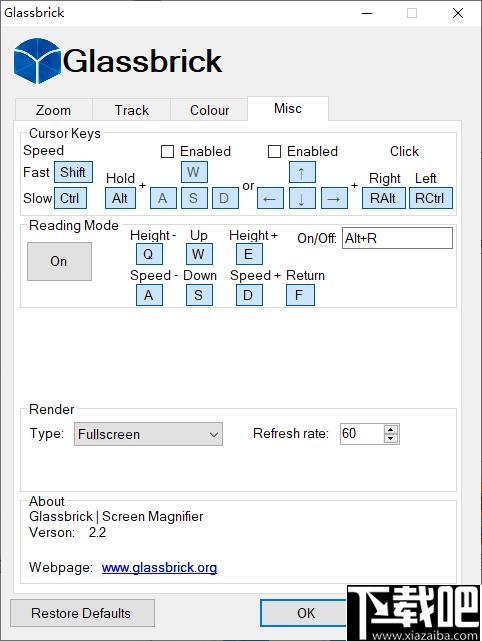The height and width of the screenshot is (641, 482).
Task: Open the www.glassbrick.org link
Action: [x=159, y=568]
